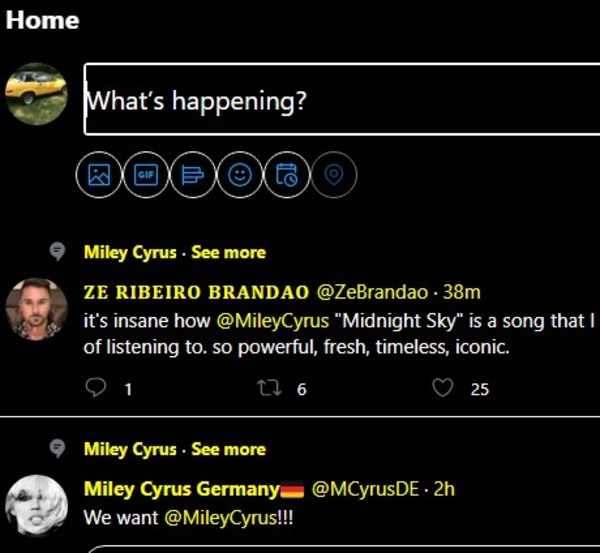
Task: Click See more on first Miley Cyrus topic
Action: [228, 252]
